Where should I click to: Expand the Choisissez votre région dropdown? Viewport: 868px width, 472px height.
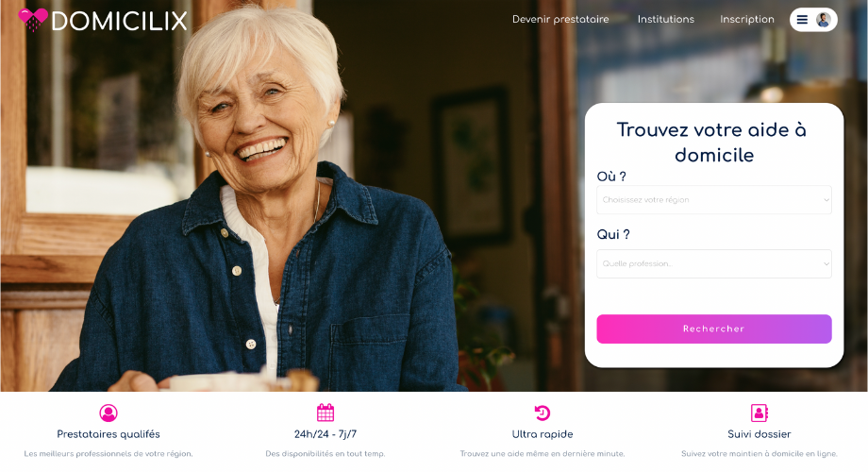pos(714,200)
